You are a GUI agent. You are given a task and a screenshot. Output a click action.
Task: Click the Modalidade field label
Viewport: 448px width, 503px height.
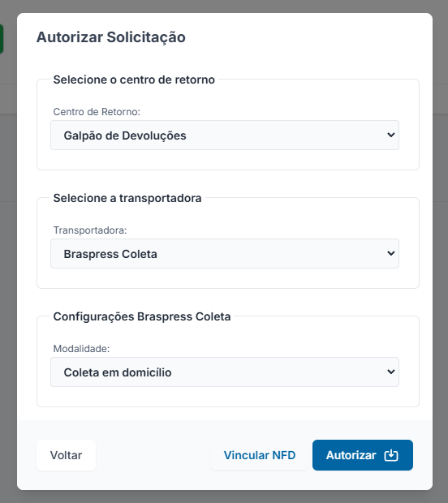pyautogui.click(x=81, y=348)
